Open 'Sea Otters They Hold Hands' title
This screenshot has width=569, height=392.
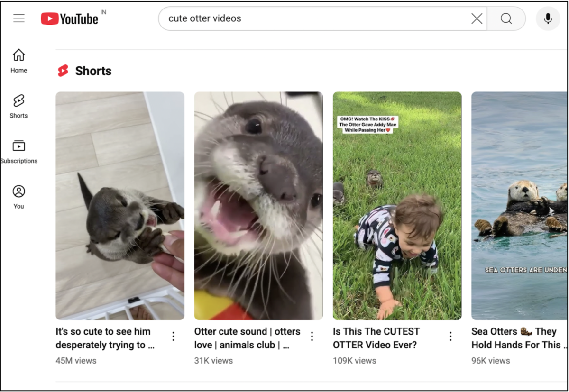516,338
